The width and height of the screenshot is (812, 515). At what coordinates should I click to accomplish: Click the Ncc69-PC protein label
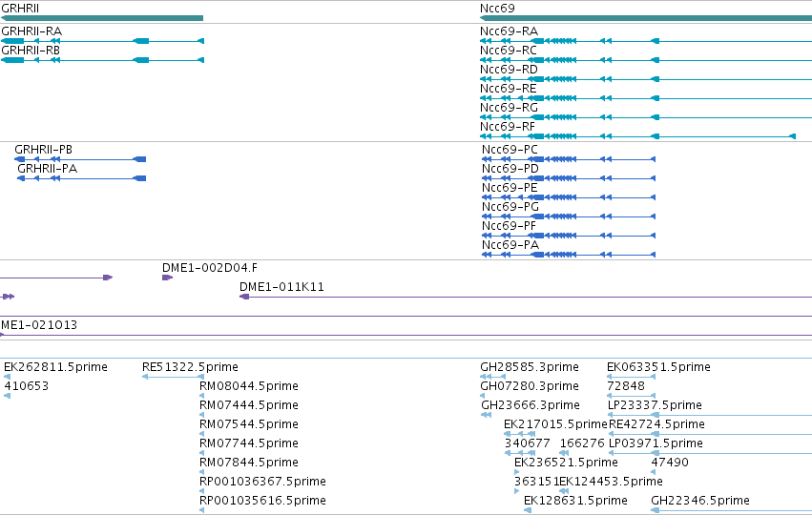tap(510, 150)
